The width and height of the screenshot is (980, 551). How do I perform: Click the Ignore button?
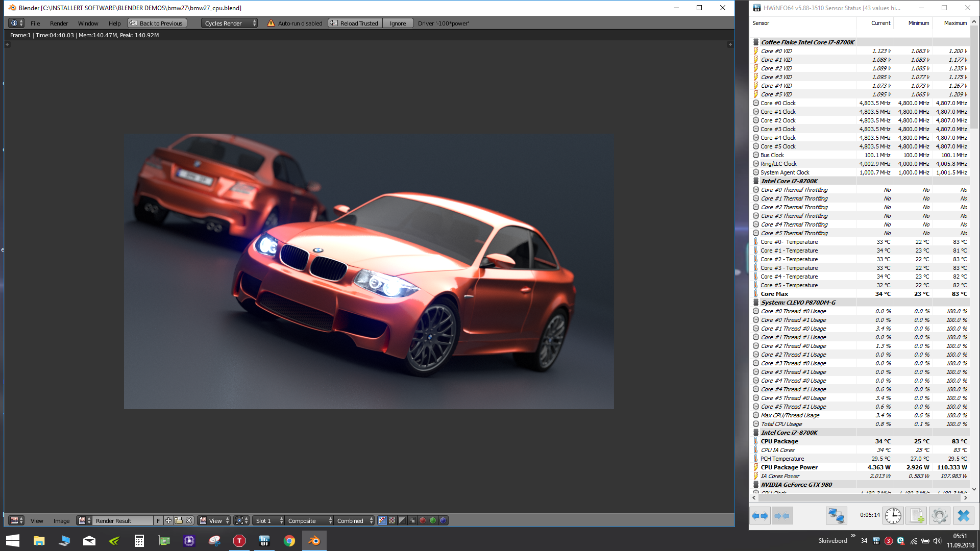(x=398, y=23)
